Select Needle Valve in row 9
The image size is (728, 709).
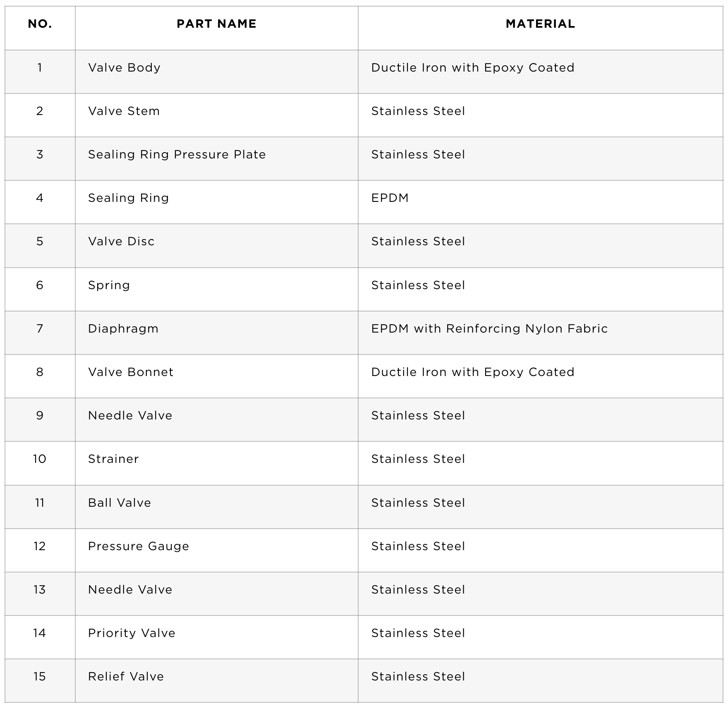tap(130, 416)
